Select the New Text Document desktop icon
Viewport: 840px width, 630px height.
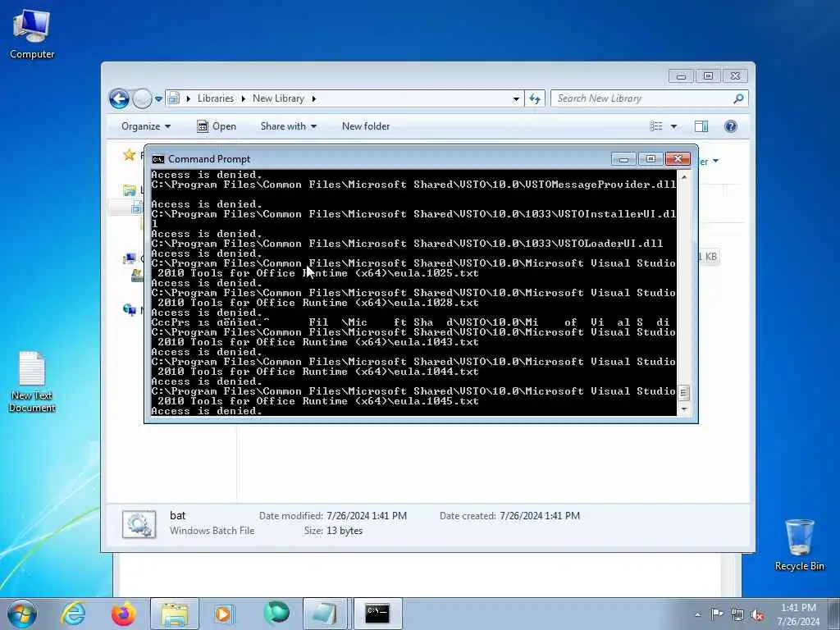point(32,381)
